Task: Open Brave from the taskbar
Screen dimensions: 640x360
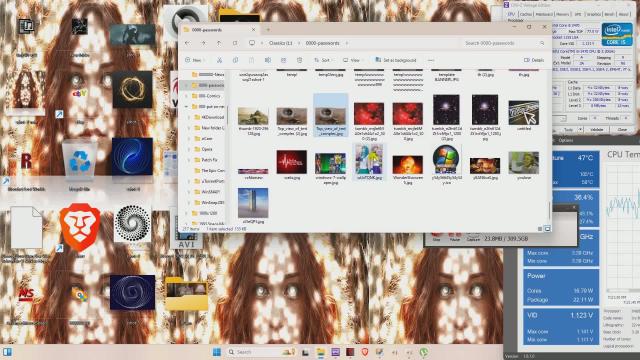Action: (x=364, y=352)
